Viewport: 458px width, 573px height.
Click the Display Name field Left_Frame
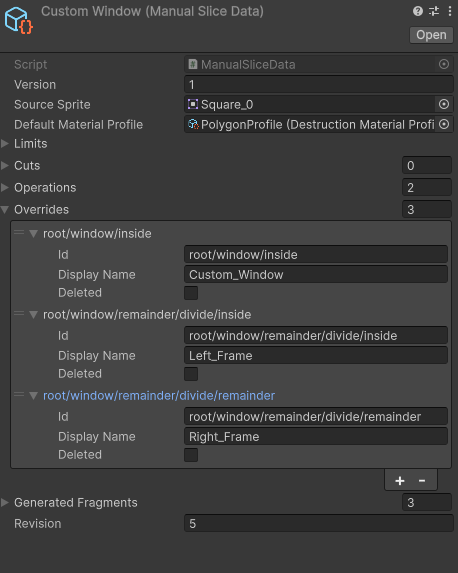point(316,356)
